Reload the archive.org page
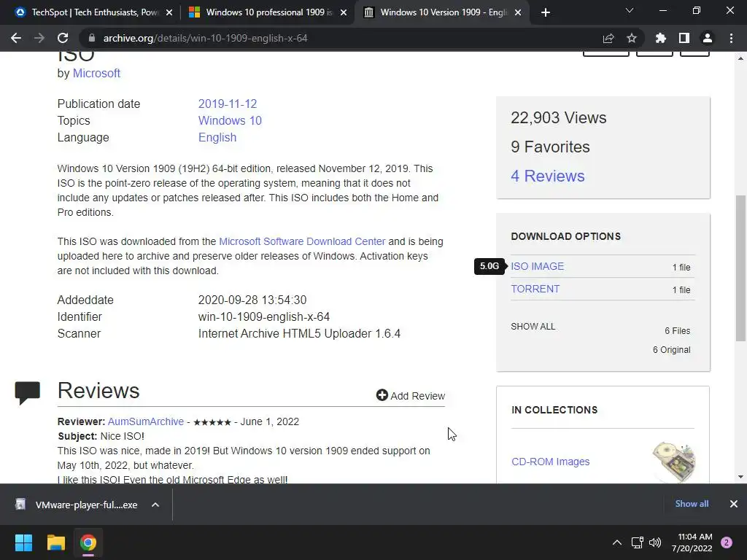The height and width of the screenshot is (560, 747). [x=63, y=38]
